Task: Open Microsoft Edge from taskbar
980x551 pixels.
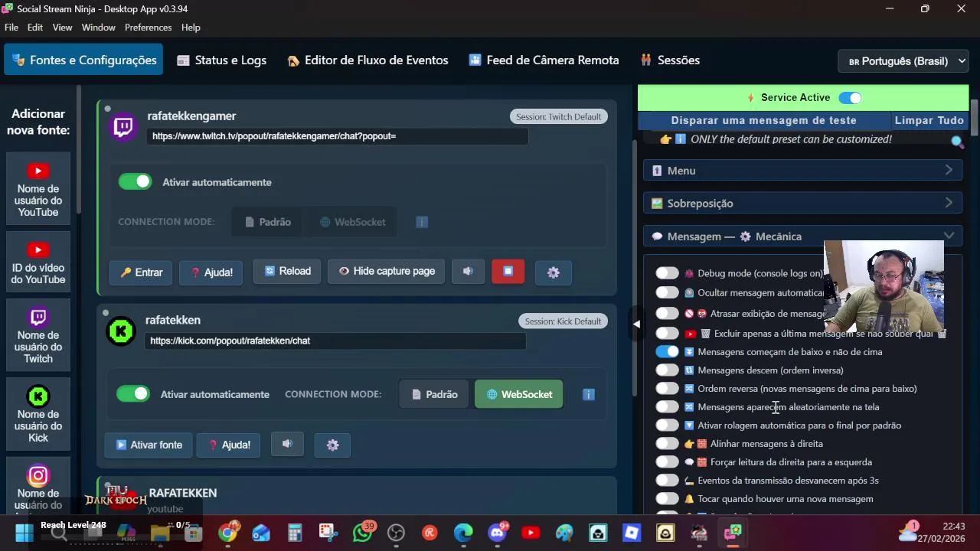Action: click(x=463, y=533)
